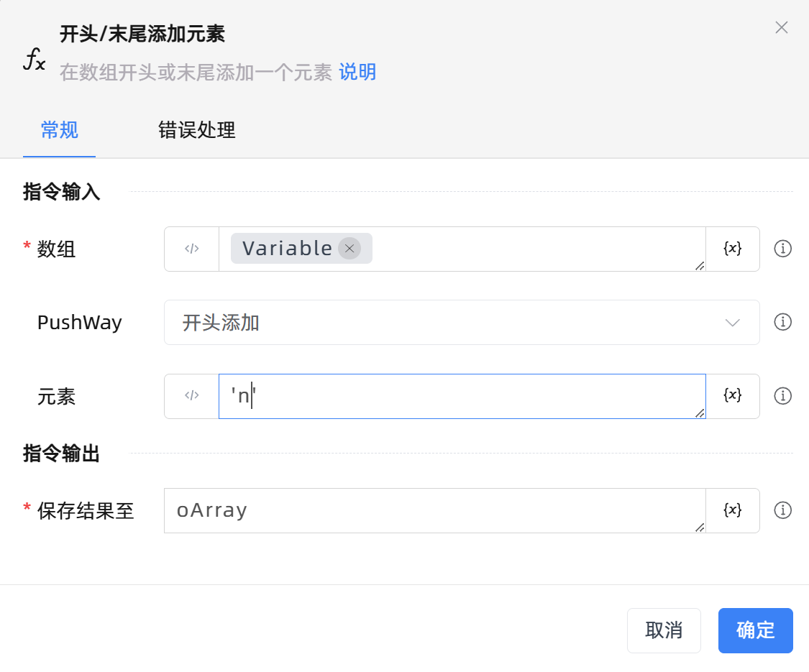Click the info icon next to 保存结果至
809x672 pixels.
(782, 510)
